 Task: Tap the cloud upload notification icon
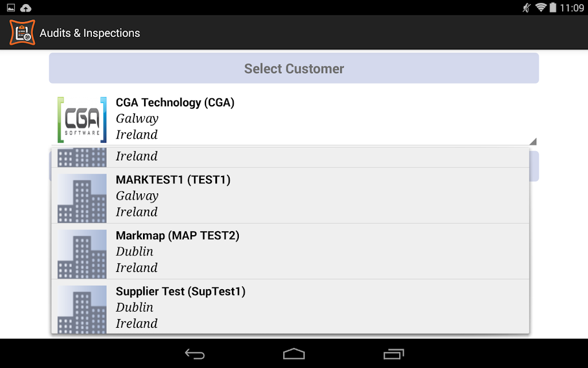25,7
